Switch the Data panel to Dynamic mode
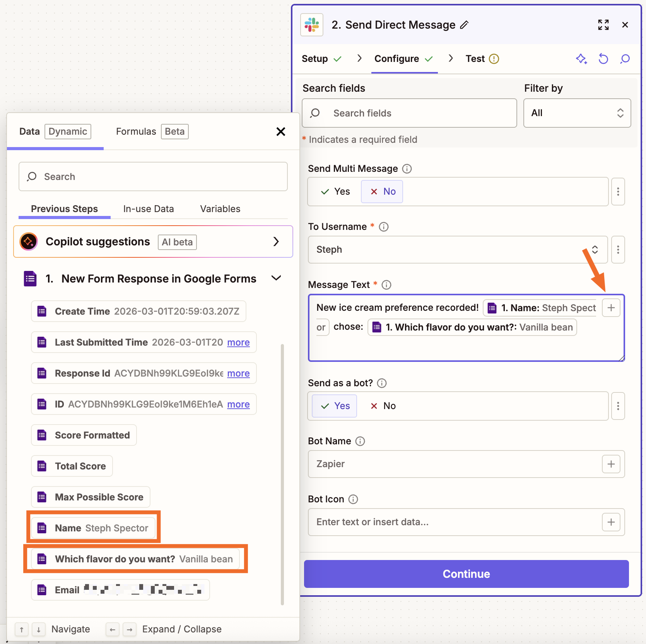Viewport: 646px width, 644px height. (67, 132)
